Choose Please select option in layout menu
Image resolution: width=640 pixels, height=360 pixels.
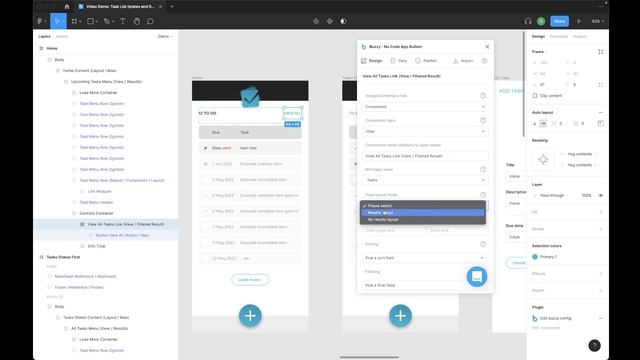coord(423,206)
